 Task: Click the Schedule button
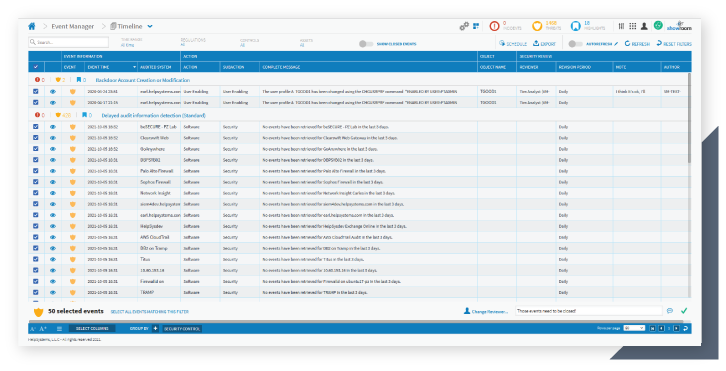point(513,44)
